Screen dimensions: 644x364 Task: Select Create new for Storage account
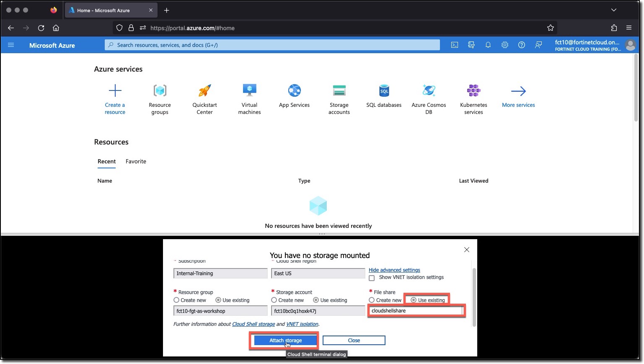[x=274, y=300]
